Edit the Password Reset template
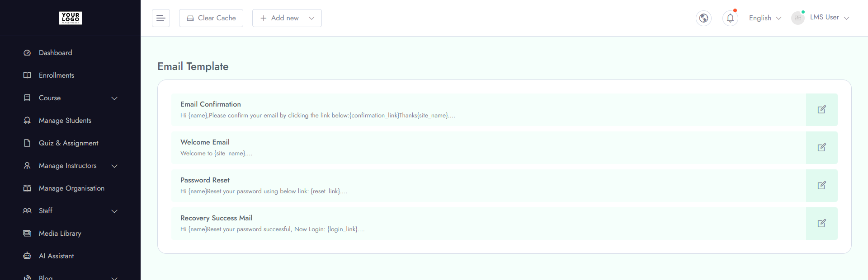 point(822,186)
